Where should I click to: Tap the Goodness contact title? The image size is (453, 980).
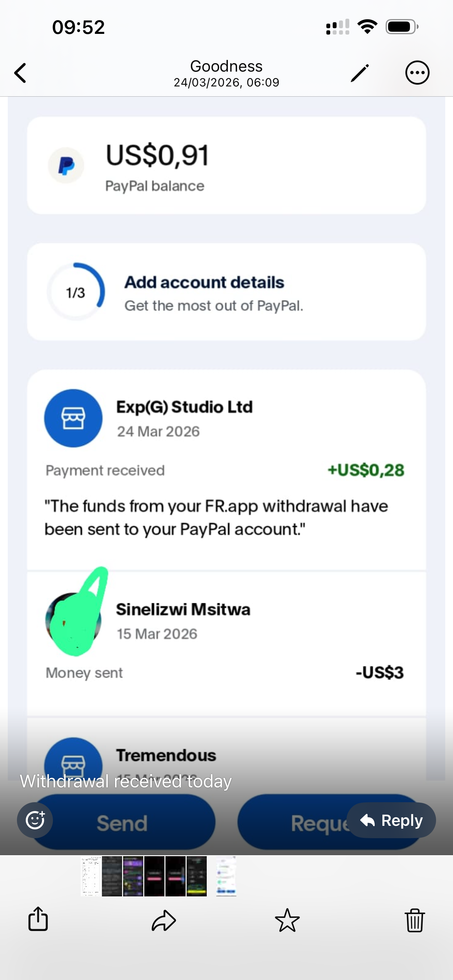click(226, 67)
